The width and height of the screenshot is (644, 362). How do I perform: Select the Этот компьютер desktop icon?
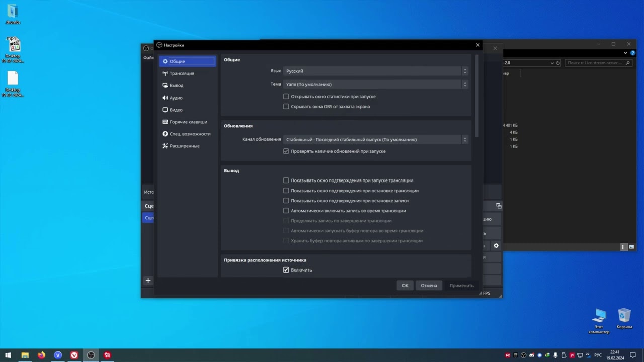tap(599, 321)
